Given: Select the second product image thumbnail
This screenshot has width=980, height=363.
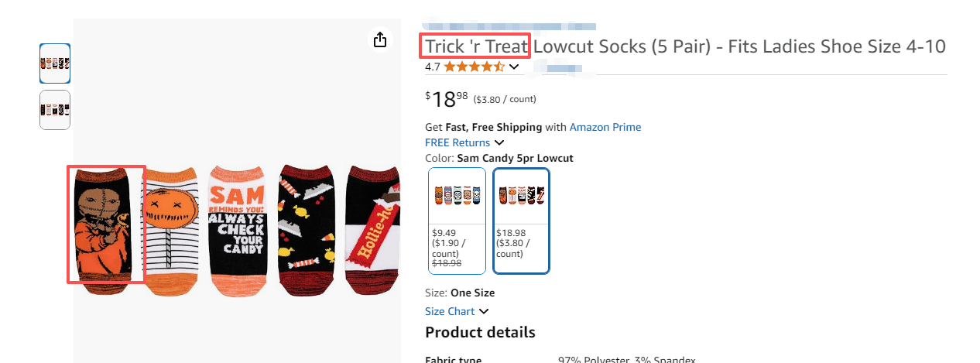Looking at the screenshot, I should [x=55, y=110].
